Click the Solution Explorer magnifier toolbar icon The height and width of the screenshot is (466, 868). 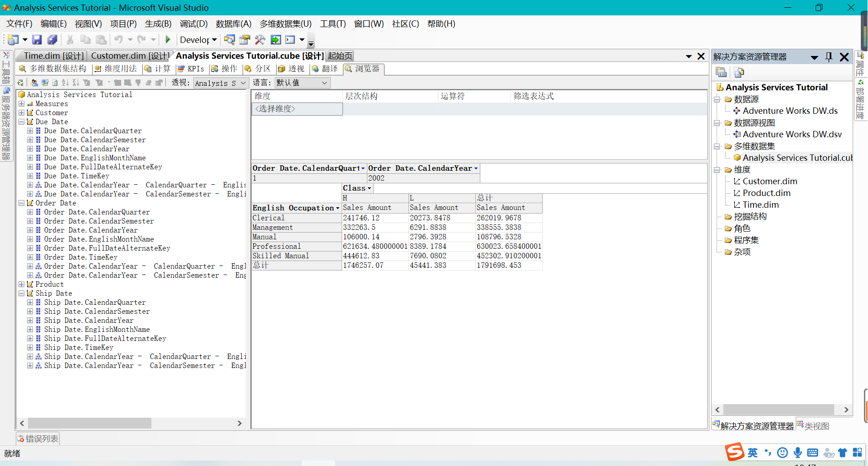pyautogui.click(x=229, y=40)
